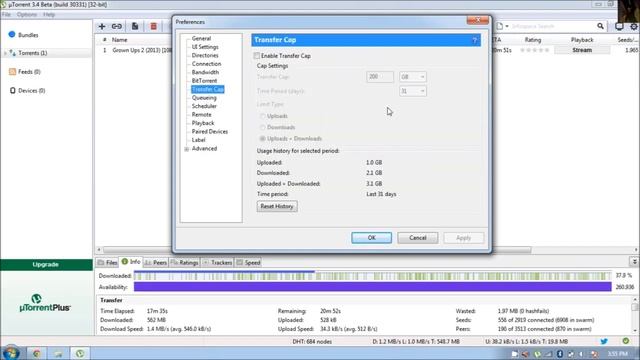Click the Add Torrent plus icon
This screenshot has height=360, width=640.
102,26
